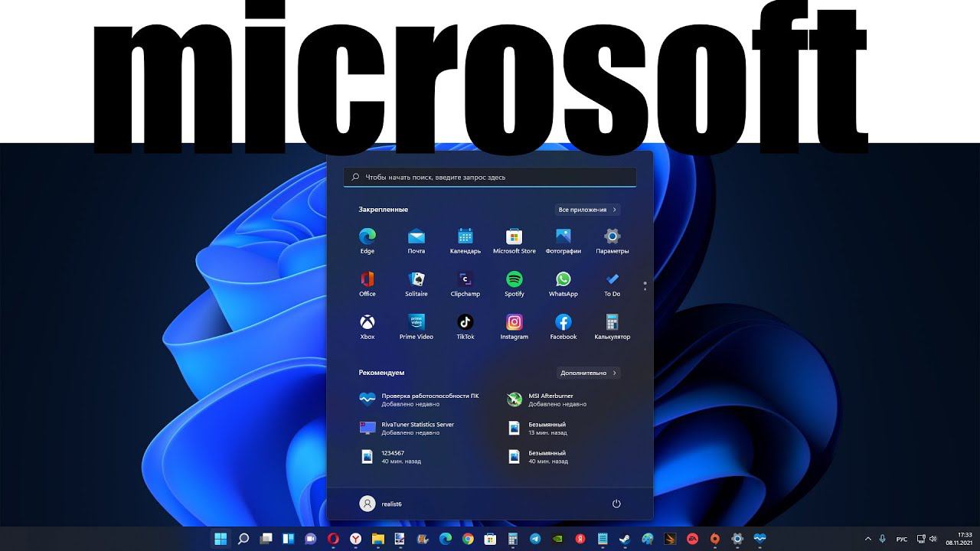Open the realist6 user account menu
Screen dimensions: 980x551
(381, 504)
